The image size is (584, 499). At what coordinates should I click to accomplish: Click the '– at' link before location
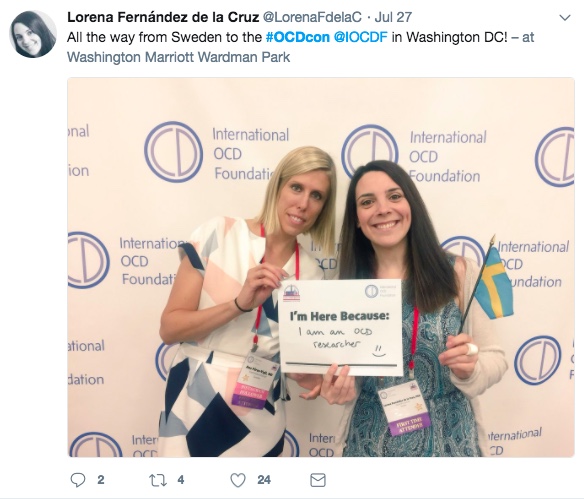point(523,37)
